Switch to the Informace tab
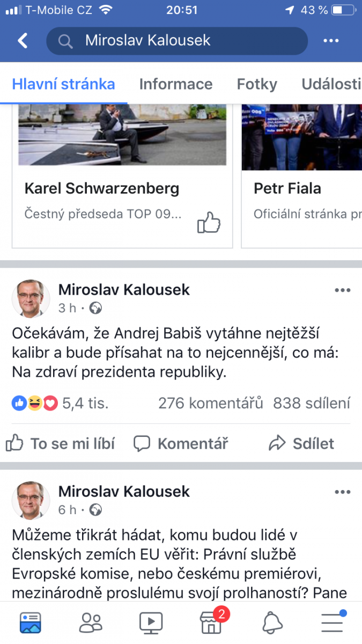362x644 pixels. [x=175, y=84]
